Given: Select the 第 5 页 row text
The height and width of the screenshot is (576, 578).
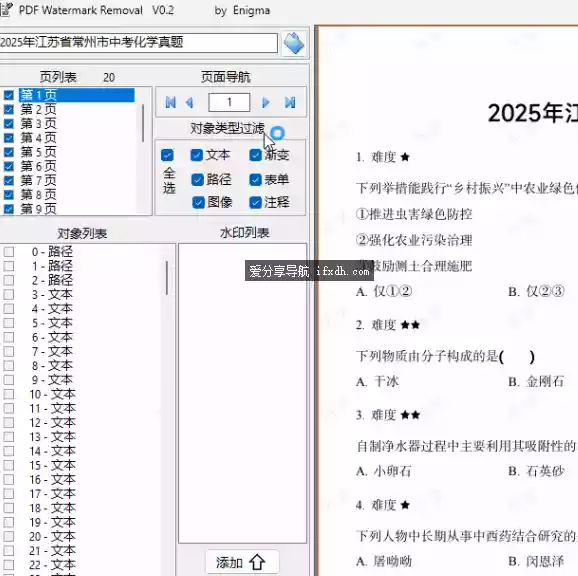Looking at the screenshot, I should pos(38,152).
